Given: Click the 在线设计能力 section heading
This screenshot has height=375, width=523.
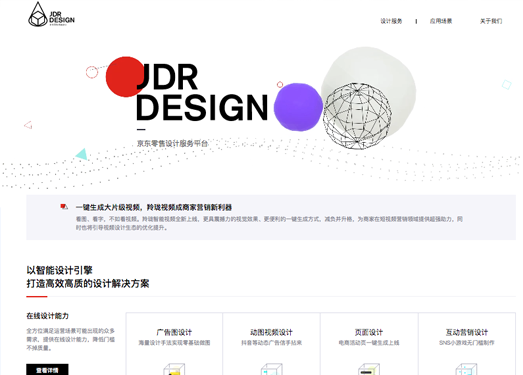Looking at the screenshot, I should [x=47, y=316].
